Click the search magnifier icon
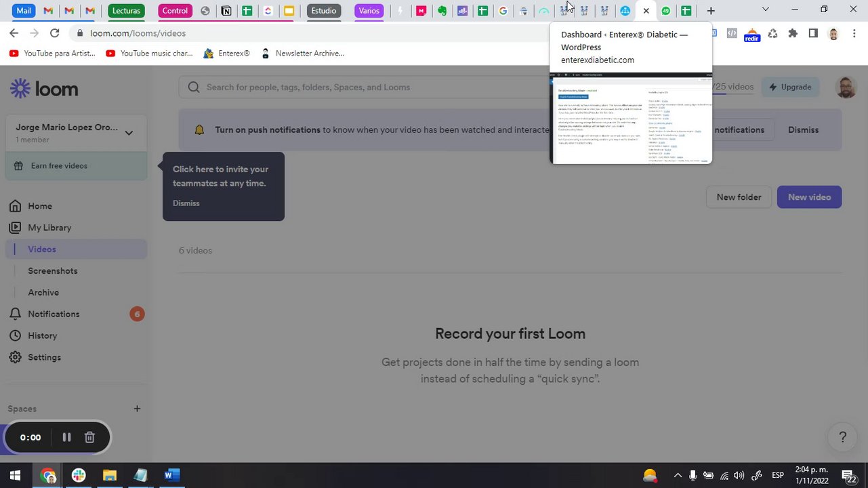The width and height of the screenshot is (868, 488). 194,87
